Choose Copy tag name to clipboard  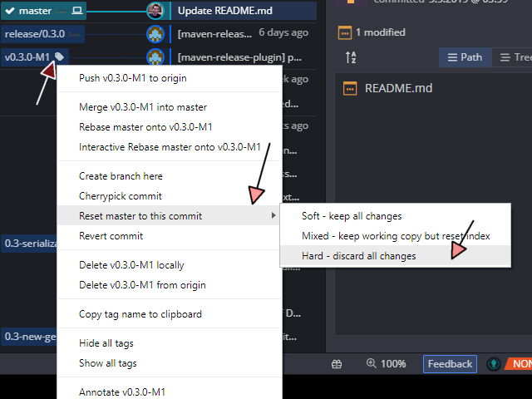[x=170, y=314]
